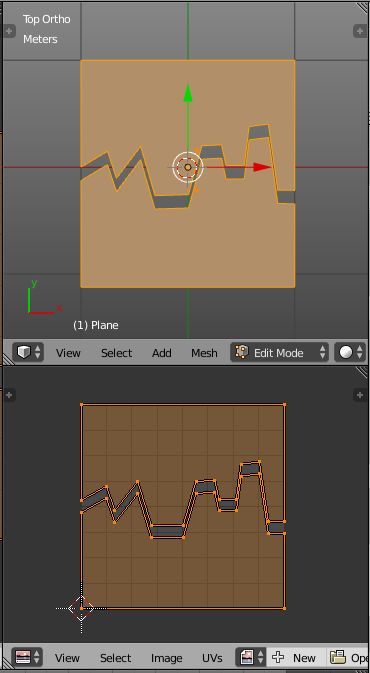Open the UV/Image editor type selector

tap(27, 657)
